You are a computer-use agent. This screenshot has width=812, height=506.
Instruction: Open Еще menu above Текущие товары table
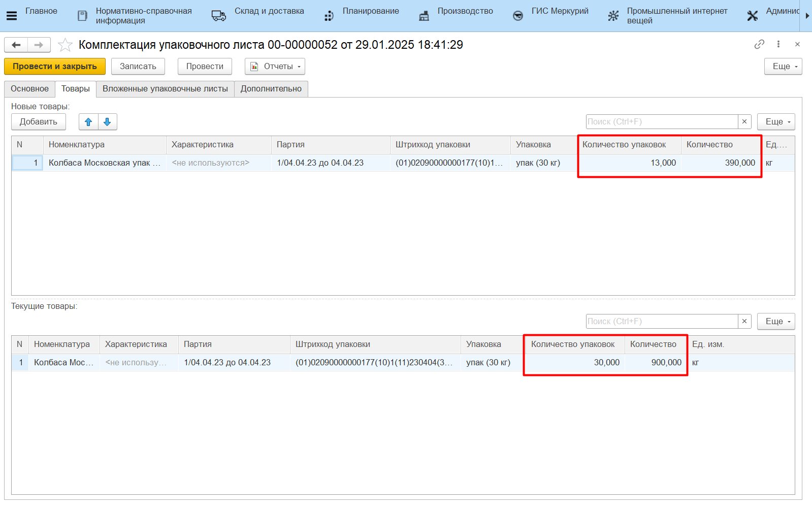click(775, 322)
